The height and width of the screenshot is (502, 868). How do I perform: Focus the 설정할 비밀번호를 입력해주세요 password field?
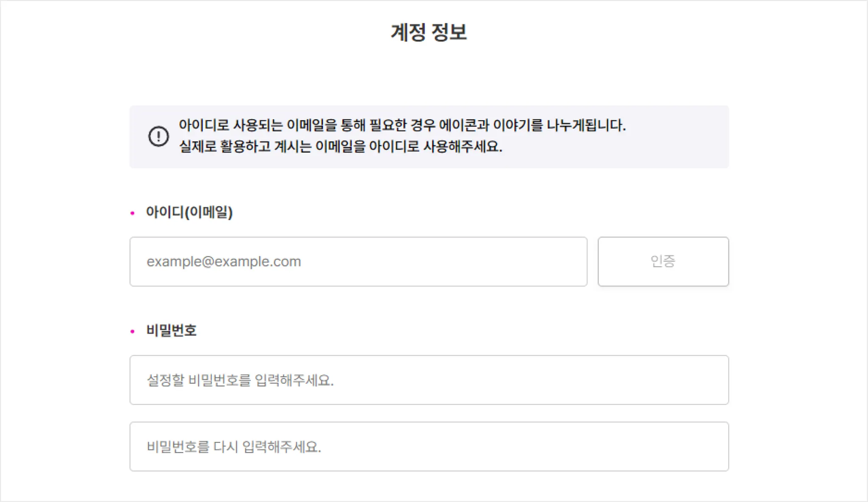click(429, 380)
